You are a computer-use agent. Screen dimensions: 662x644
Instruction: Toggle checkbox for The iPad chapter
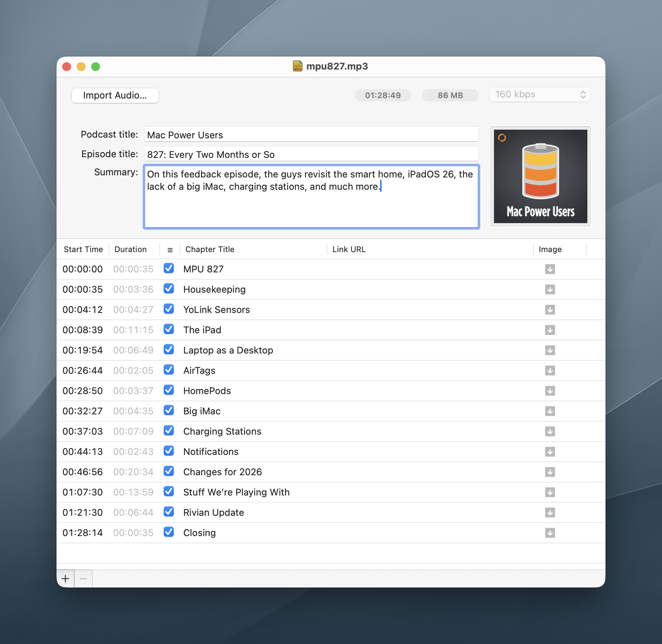tap(169, 329)
